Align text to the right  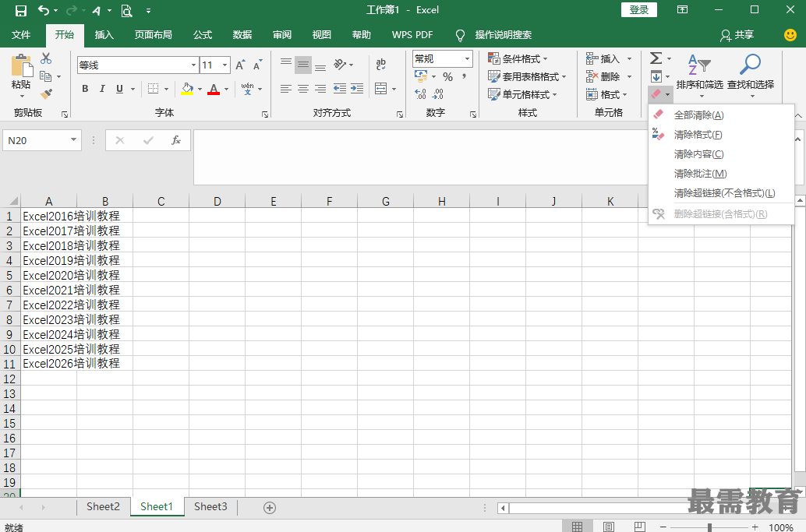click(320, 89)
